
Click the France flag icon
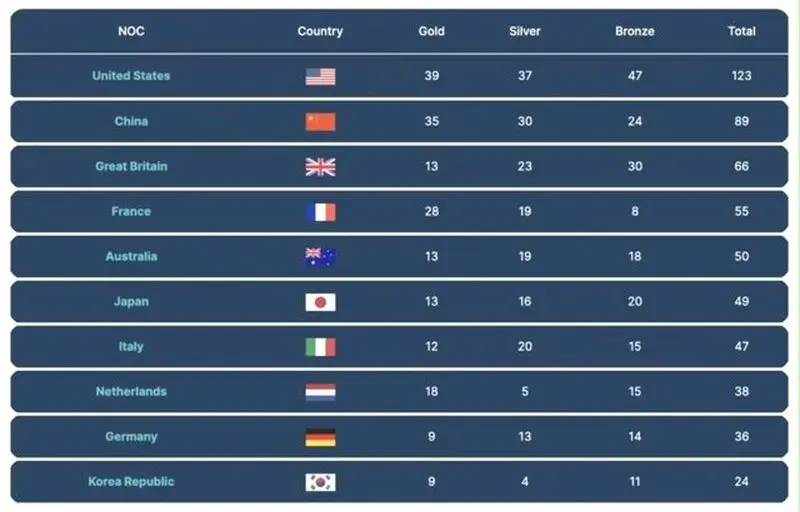pos(320,212)
